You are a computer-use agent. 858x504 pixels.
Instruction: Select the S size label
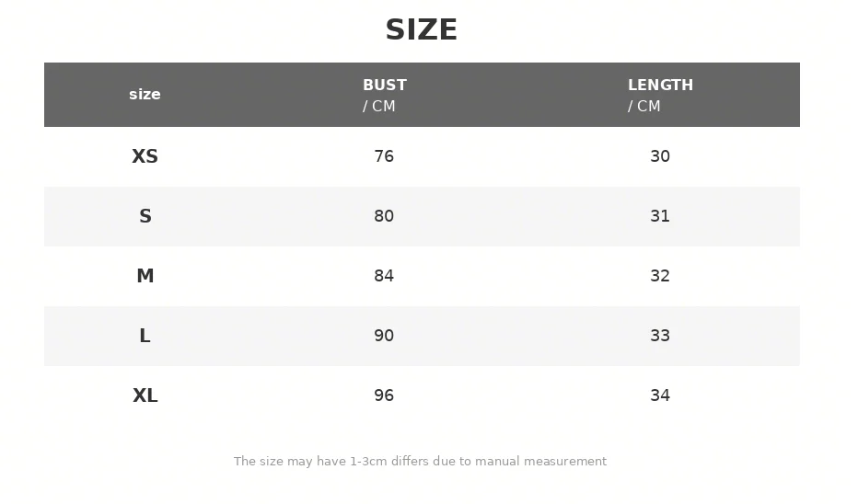145,216
